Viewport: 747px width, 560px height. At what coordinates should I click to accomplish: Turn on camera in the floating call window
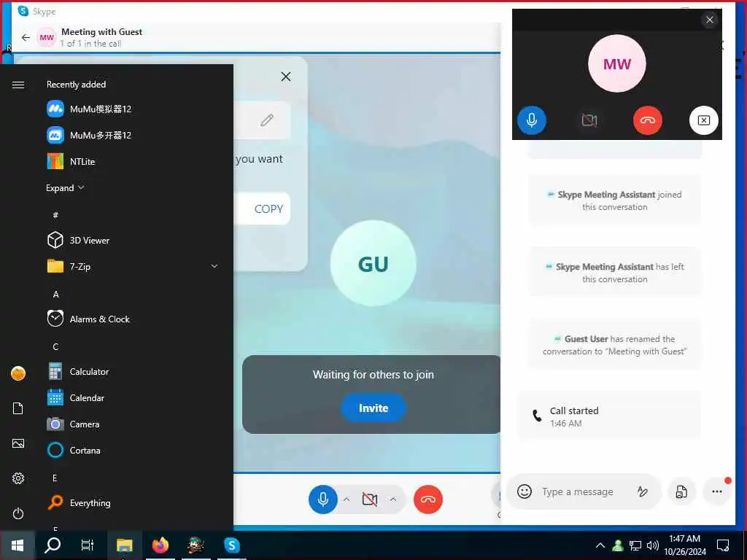point(589,120)
